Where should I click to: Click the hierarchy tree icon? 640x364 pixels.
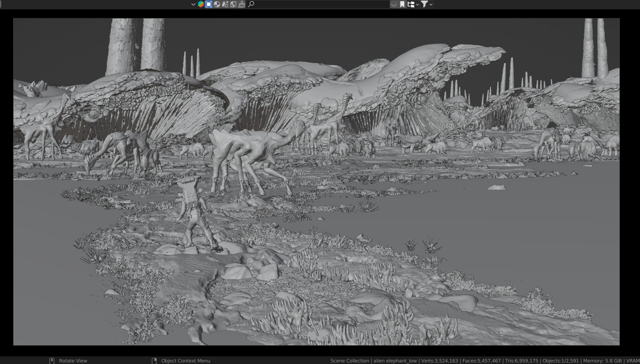tap(411, 4)
